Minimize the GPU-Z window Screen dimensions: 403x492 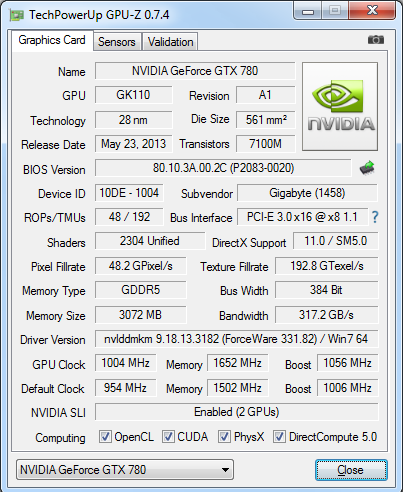308,11
